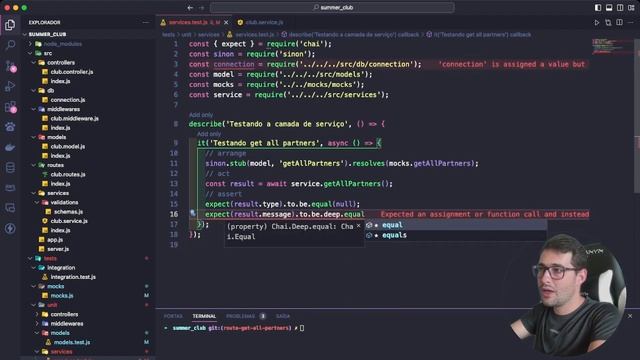Viewport: 640px width, 360px height.
Task: Collapse the mocks folder
Action: click(33, 286)
